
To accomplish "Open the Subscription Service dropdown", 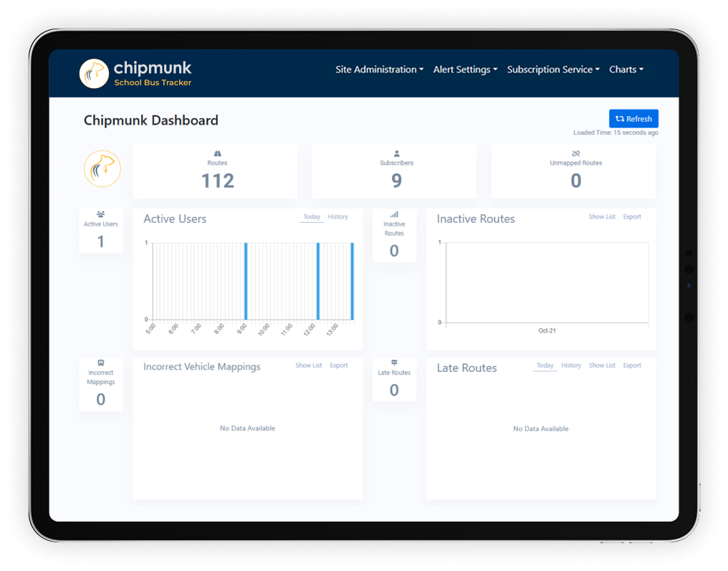I will [x=553, y=69].
